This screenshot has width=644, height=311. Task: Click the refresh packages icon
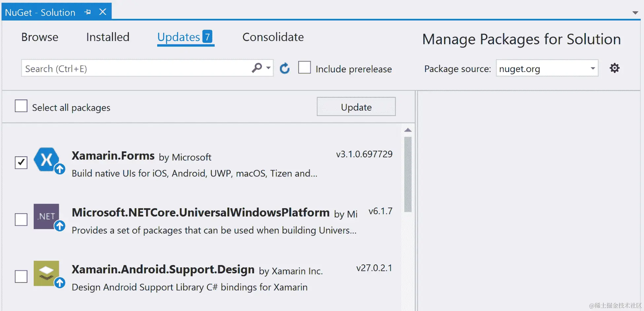(x=284, y=68)
